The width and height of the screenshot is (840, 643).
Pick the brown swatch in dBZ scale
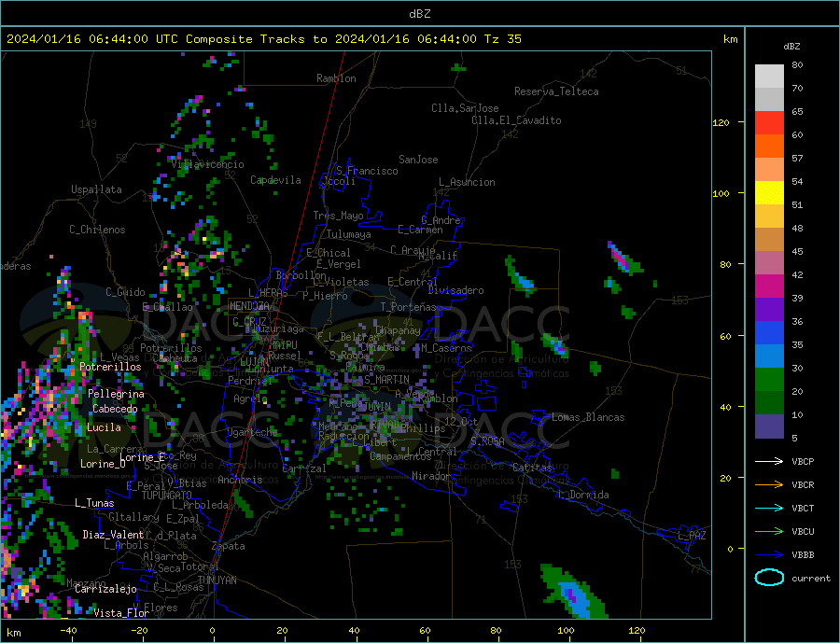click(769, 240)
